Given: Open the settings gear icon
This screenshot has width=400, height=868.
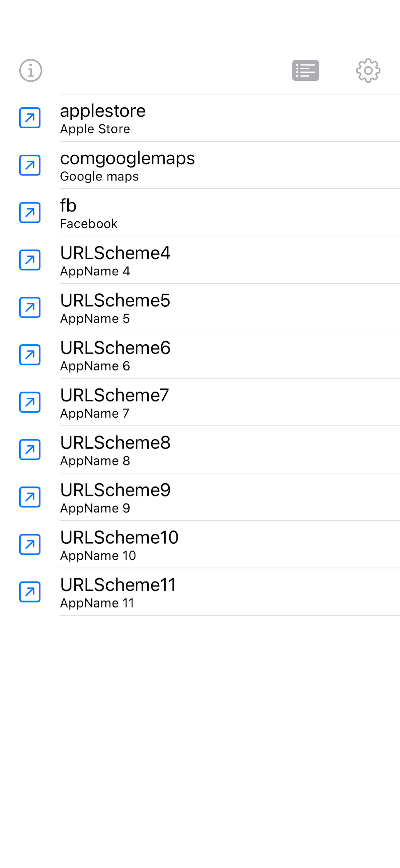Looking at the screenshot, I should pos(368,70).
